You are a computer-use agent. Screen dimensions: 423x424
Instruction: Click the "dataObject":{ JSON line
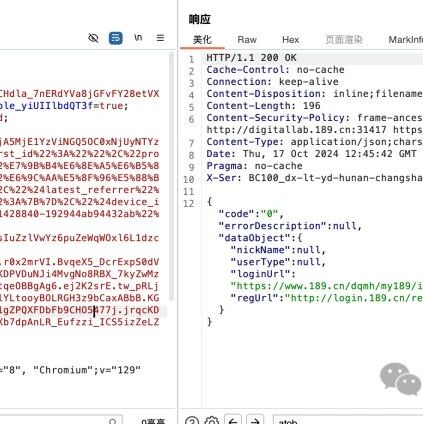260,238
